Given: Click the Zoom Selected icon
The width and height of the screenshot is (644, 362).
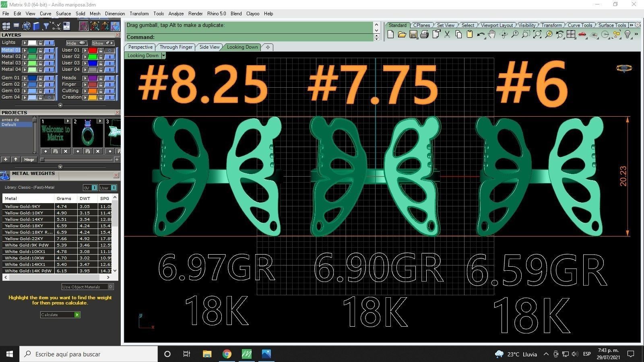Looking at the screenshot, I should [x=549, y=35].
